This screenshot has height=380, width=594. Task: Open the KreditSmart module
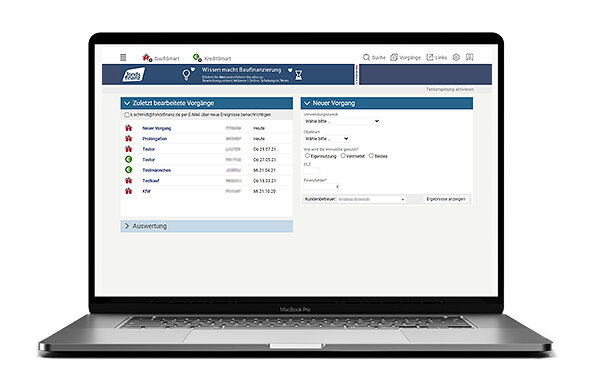[212, 58]
